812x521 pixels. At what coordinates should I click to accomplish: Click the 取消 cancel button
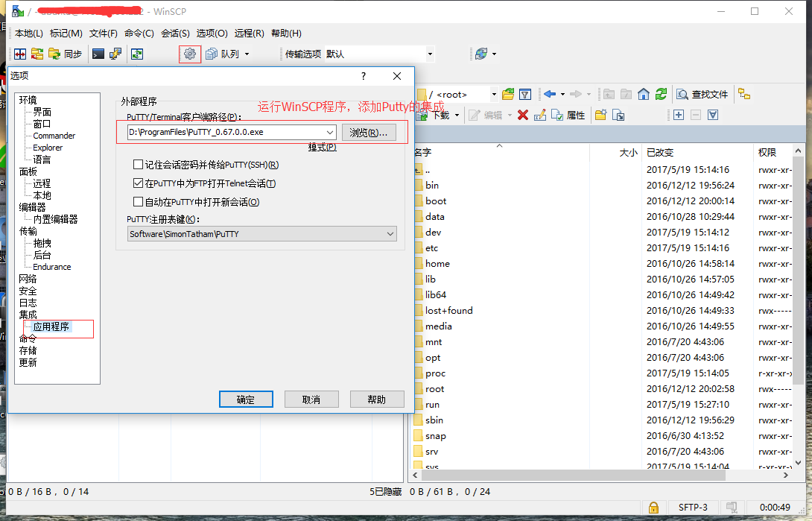click(311, 400)
